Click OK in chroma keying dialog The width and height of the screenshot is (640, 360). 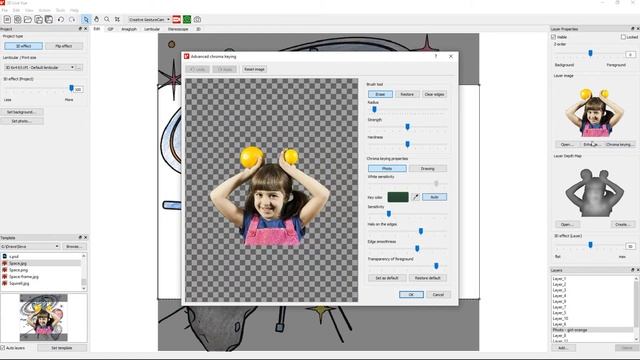tap(411, 295)
